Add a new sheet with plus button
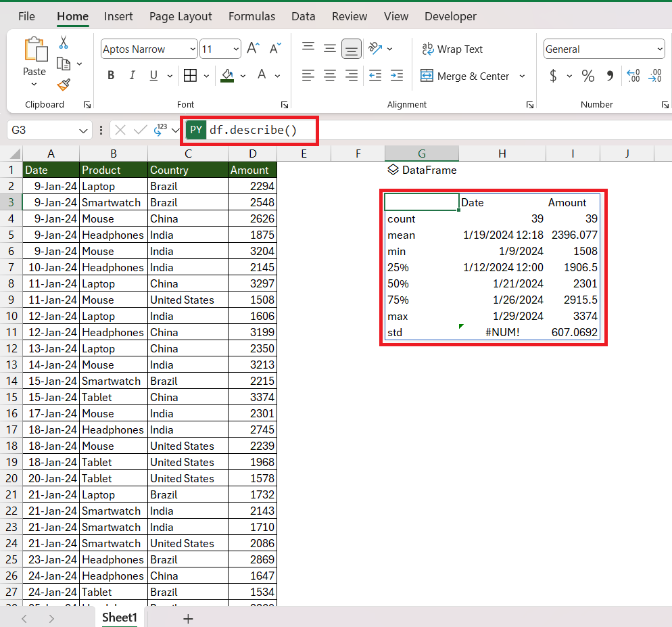The width and height of the screenshot is (672, 627). coord(188,618)
